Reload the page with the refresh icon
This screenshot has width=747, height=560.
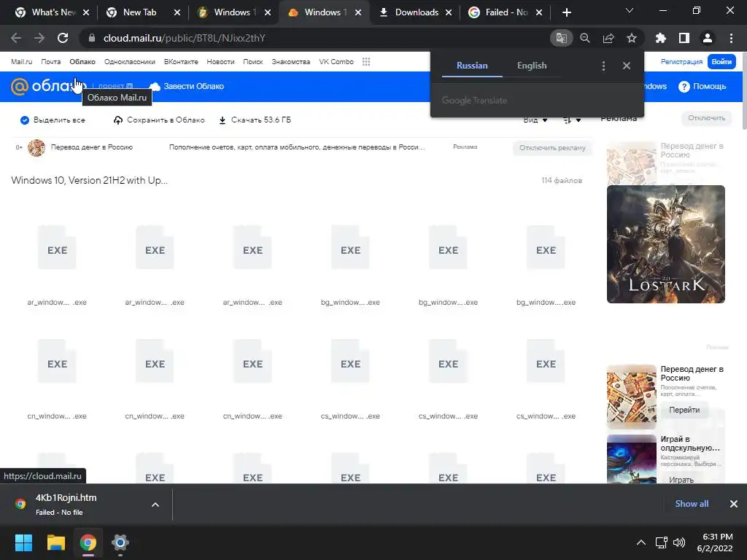click(x=63, y=38)
